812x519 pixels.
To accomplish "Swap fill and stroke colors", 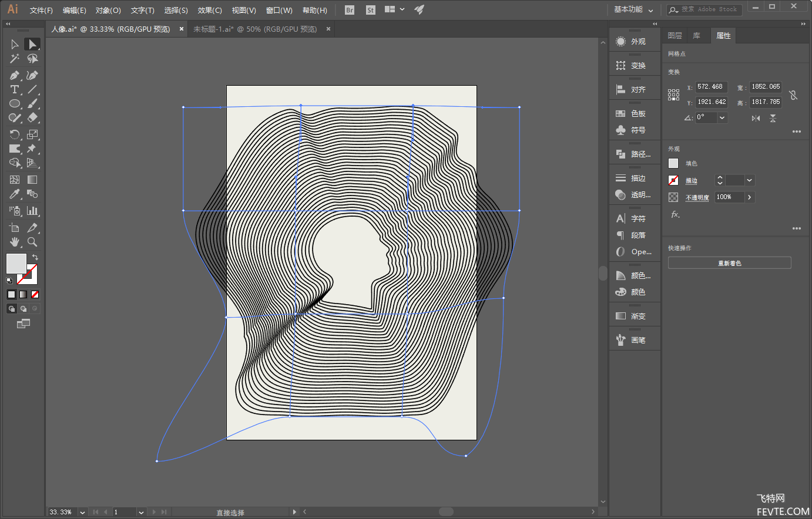I will coord(35,257).
